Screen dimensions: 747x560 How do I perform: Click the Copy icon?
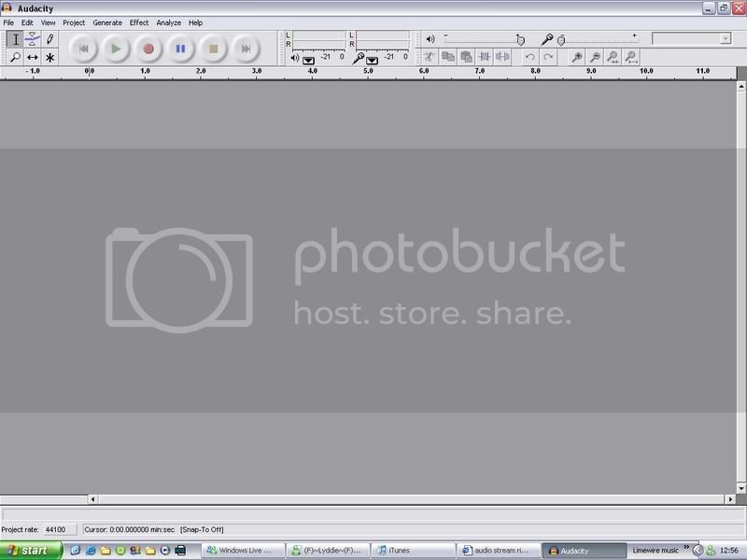(x=448, y=57)
